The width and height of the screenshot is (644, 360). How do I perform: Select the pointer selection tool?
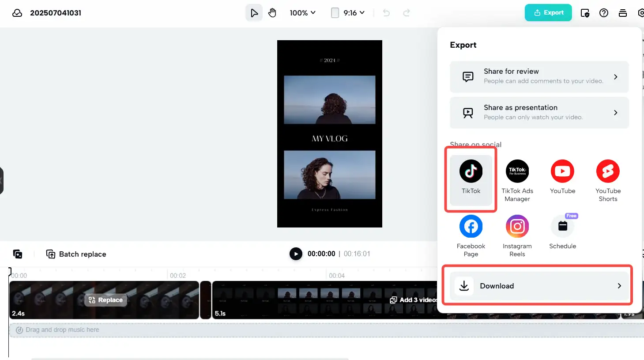[254, 13]
